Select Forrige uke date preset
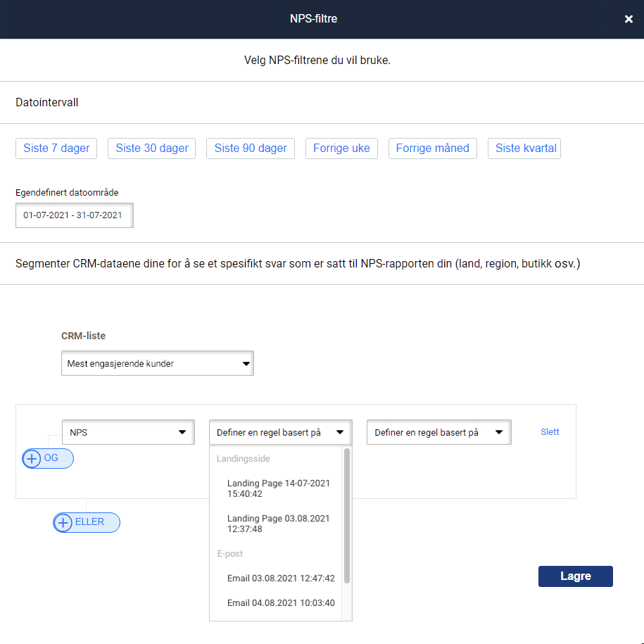644x644 pixels. [x=341, y=149]
